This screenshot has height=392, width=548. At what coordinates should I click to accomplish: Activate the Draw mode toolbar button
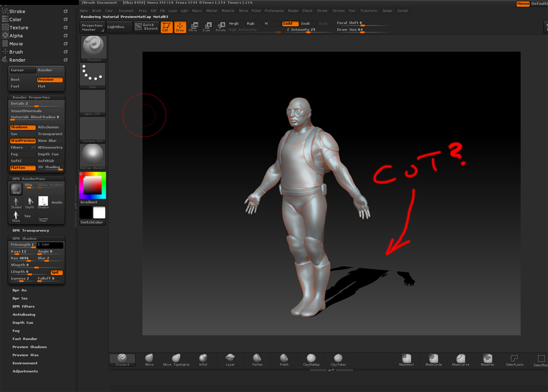pos(180,27)
